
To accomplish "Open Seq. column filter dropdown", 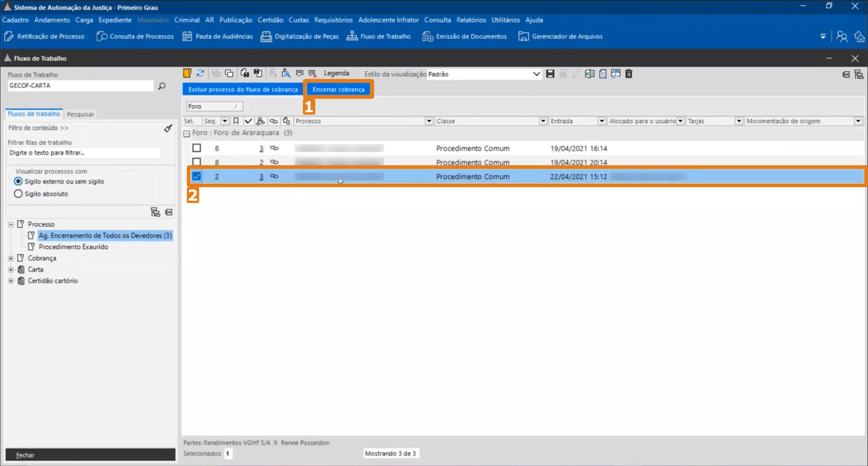I will 225,121.
